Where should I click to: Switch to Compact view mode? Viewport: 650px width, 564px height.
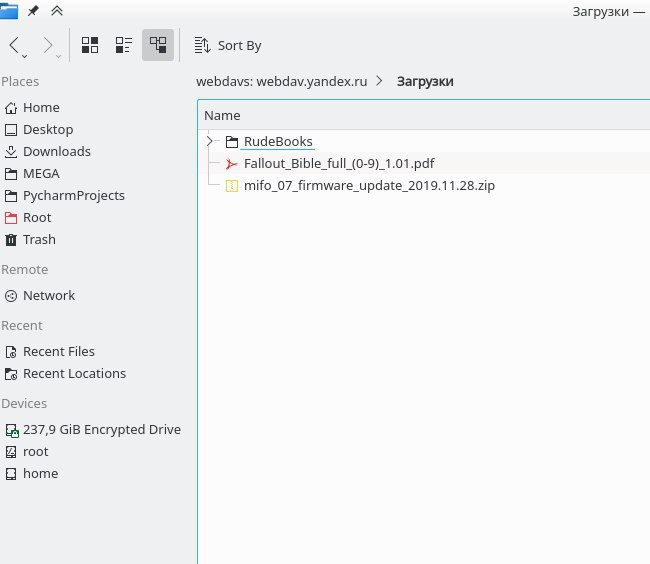coord(124,45)
